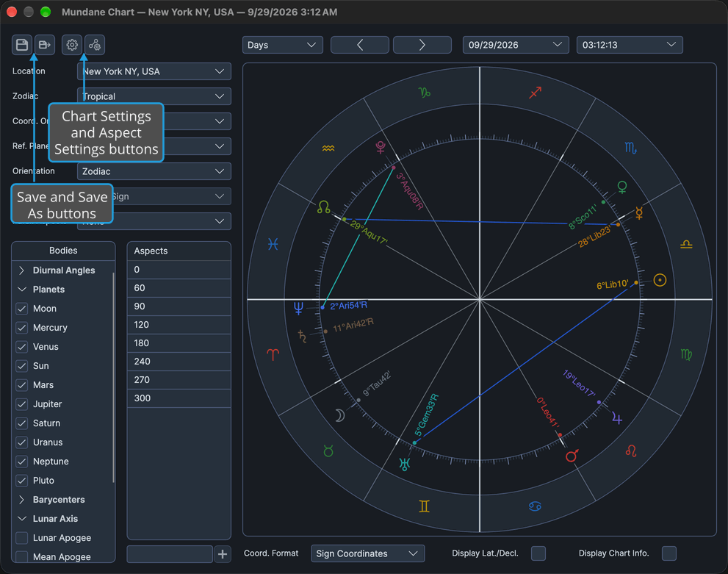Step forward one time interval with right arrow
728x574 pixels.
pyautogui.click(x=422, y=45)
